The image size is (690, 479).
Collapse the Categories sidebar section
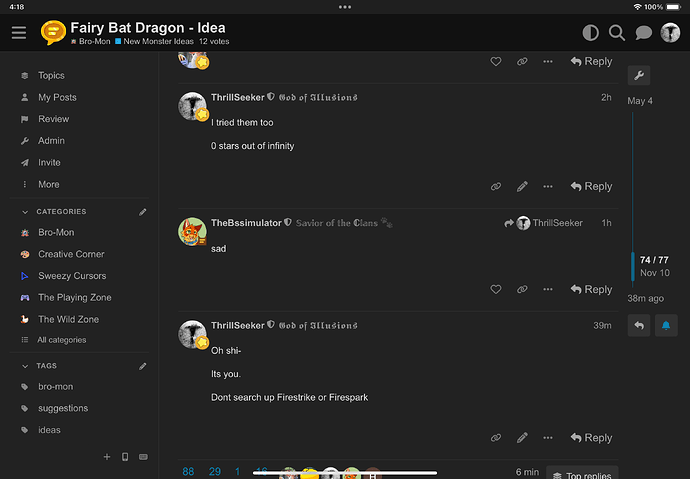click(25, 212)
